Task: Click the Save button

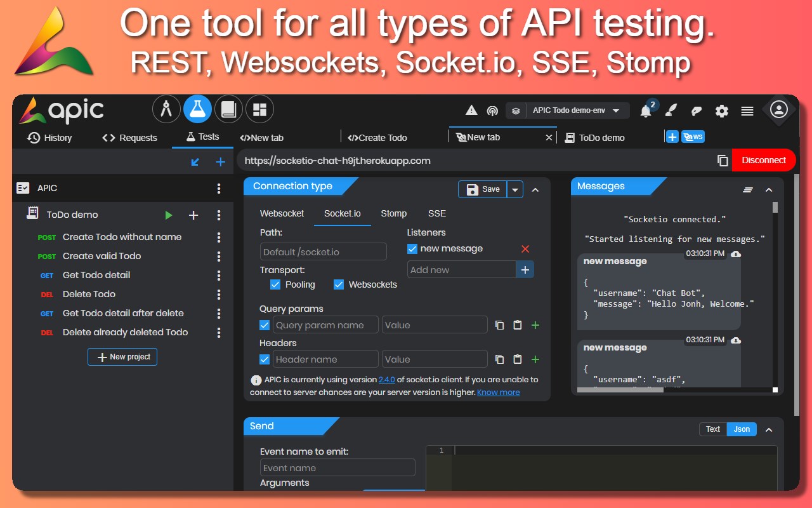Action: tap(483, 189)
